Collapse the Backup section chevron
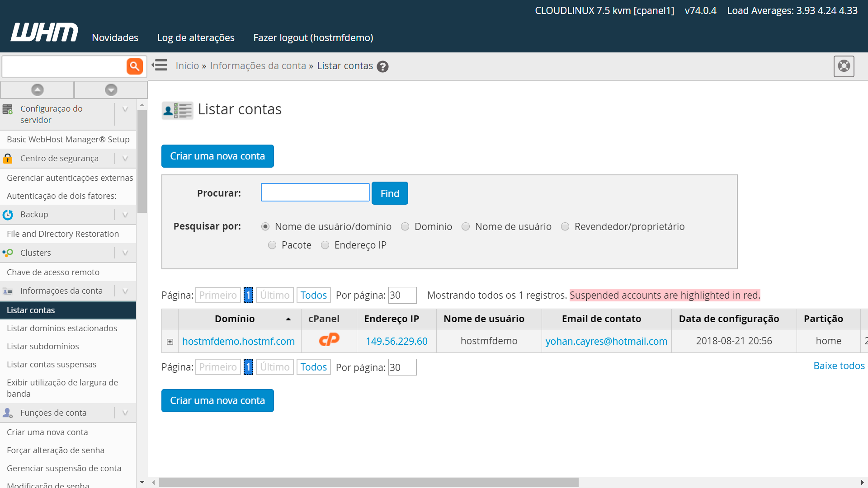This screenshot has width=868, height=488. coord(125,215)
